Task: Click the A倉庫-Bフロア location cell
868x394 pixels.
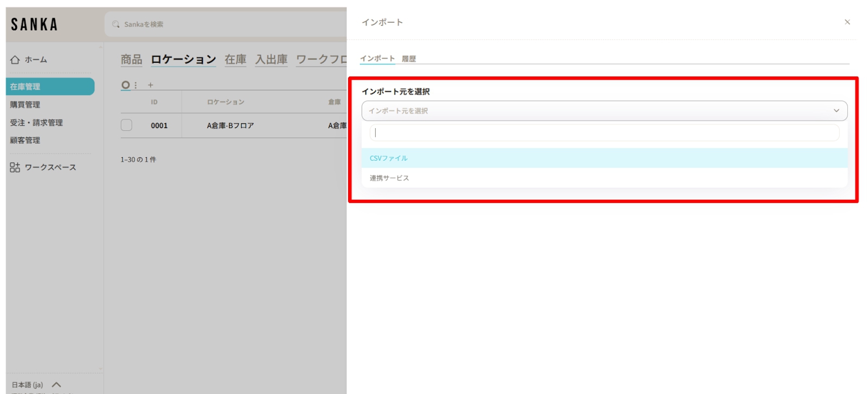Action: click(230, 125)
